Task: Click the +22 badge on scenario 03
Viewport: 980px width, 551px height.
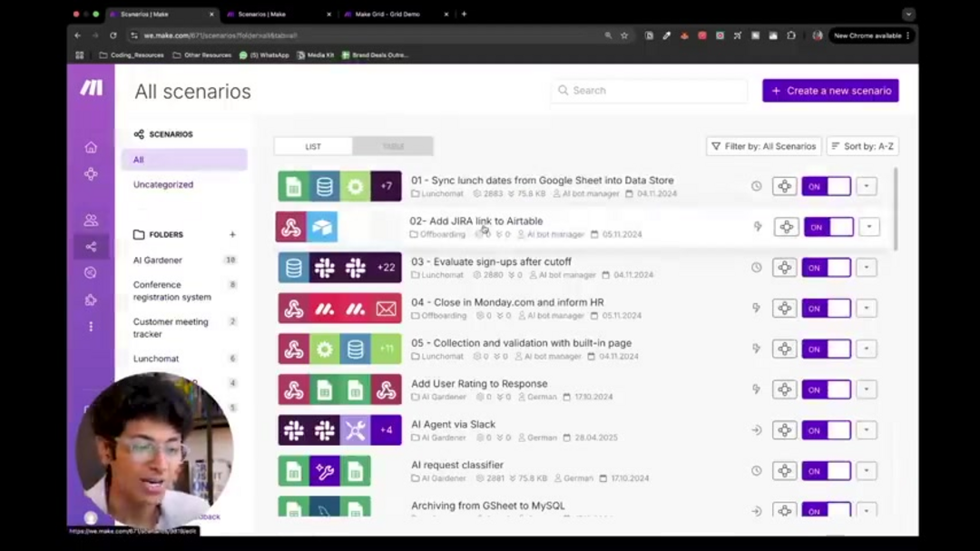Action: tap(387, 267)
